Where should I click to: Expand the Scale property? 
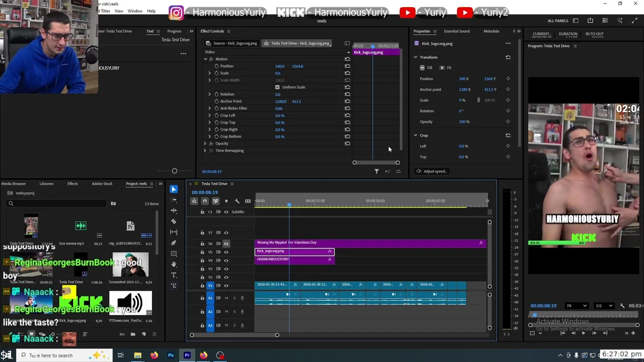(210, 73)
